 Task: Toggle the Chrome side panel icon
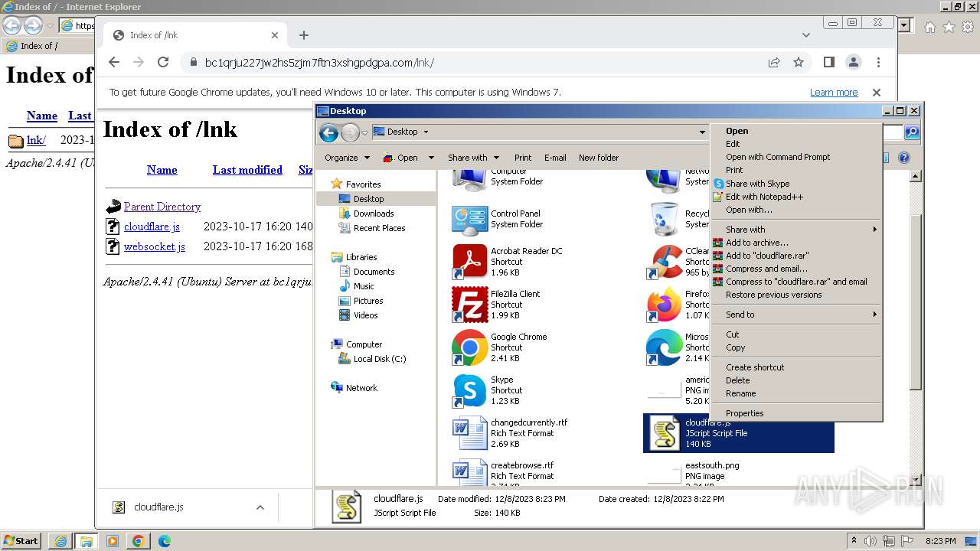click(829, 63)
